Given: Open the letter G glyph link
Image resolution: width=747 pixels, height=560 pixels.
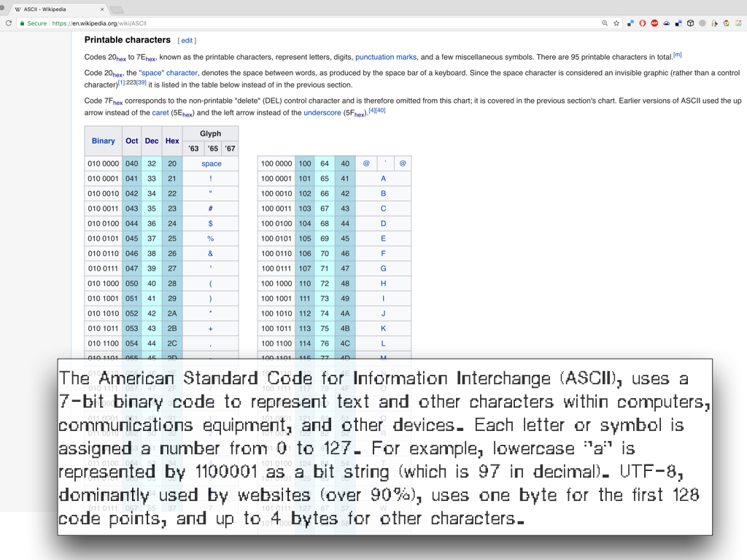Looking at the screenshot, I should pyautogui.click(x=384, y=268).
